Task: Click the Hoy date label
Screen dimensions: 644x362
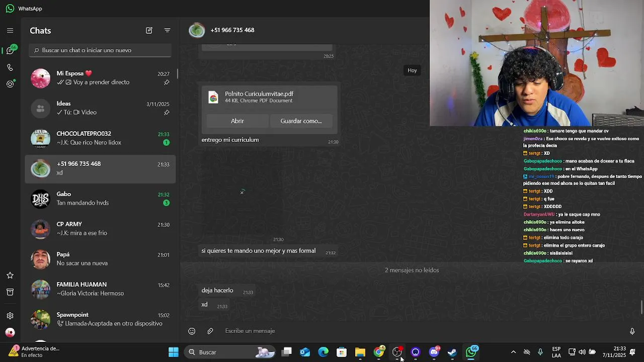Action: coord(413,70)
